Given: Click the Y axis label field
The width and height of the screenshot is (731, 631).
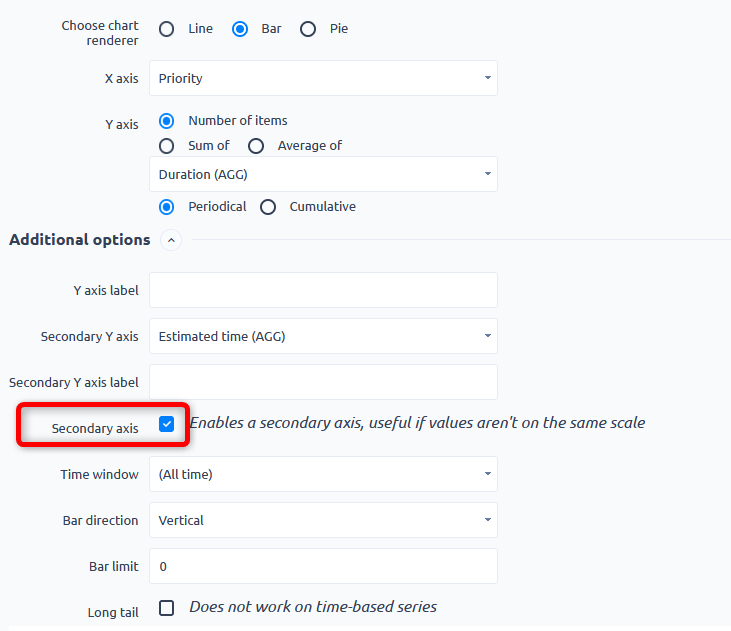Looking at the screenshot, I should coord(323,290).
